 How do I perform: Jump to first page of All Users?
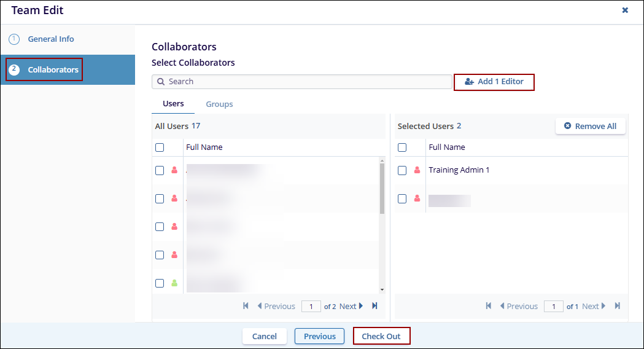click(246, 306)
